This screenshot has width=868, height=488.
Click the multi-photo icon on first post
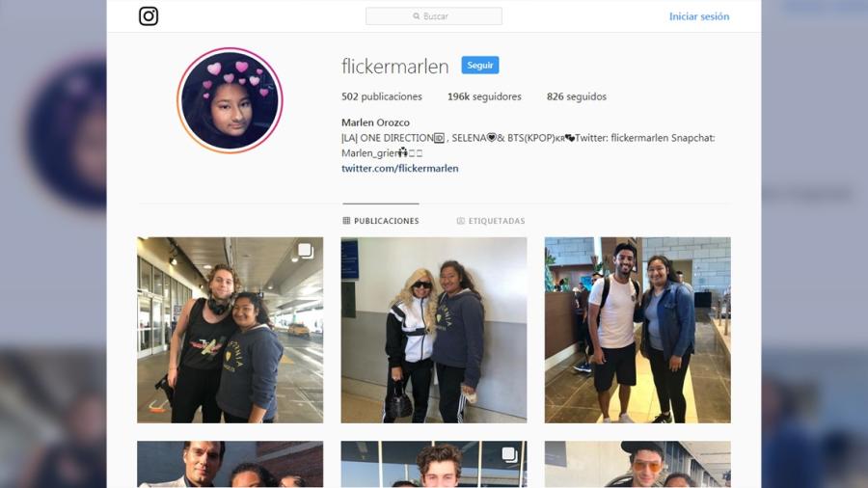[x=306, y=251]
